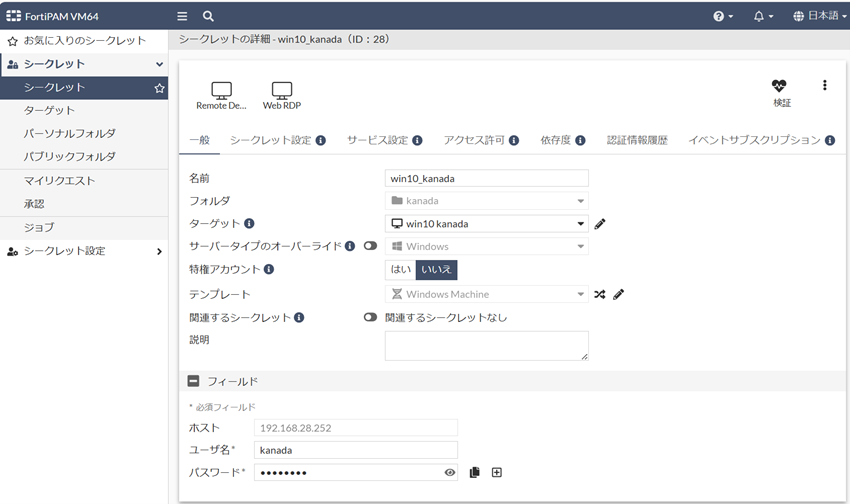This screenshot has height=504, width=850.
Task: Switch to the 認証情報履歴 tab
Action: click(x=637, y=140)
